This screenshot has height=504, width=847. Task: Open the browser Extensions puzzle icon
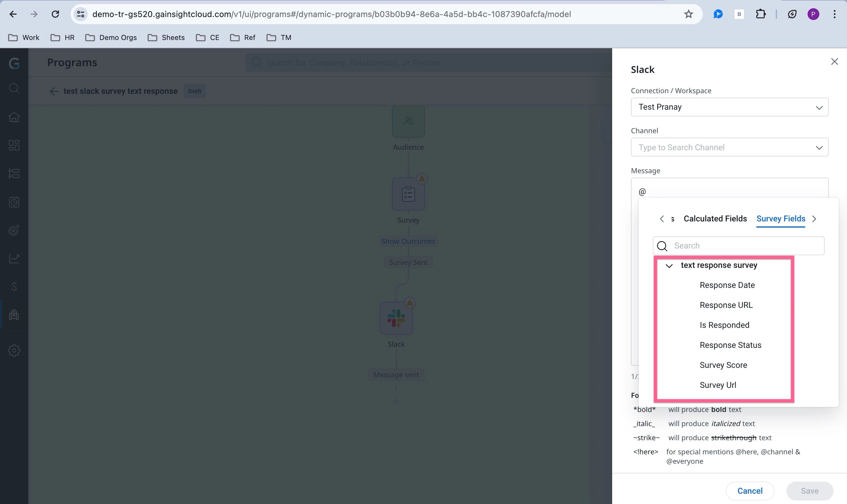(x=761, y=14)
